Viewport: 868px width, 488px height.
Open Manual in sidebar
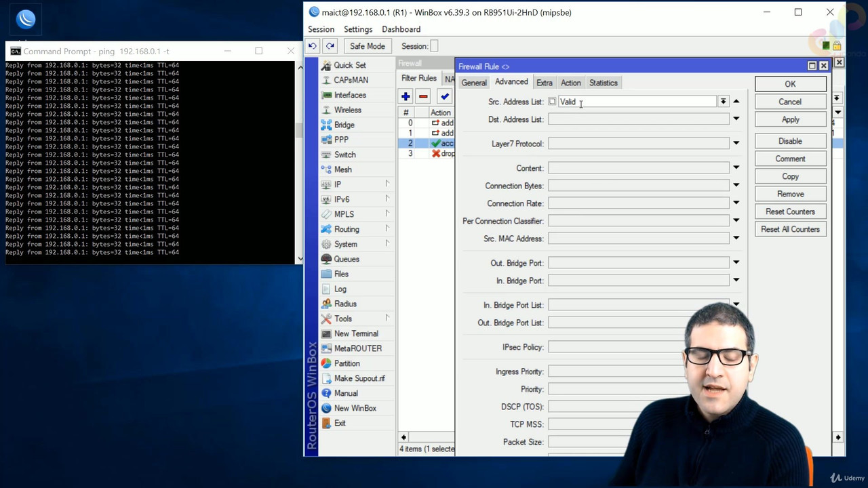pos(345,393)
